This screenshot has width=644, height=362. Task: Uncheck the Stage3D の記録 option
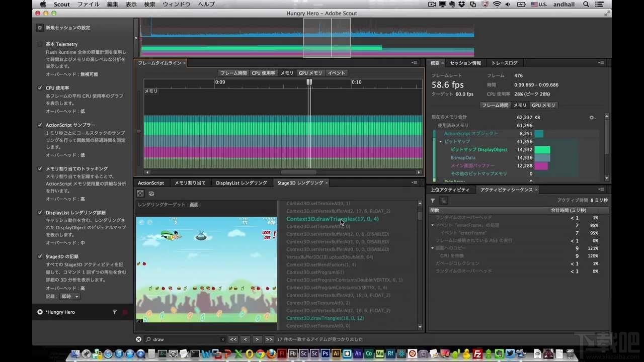pos(40,256)
